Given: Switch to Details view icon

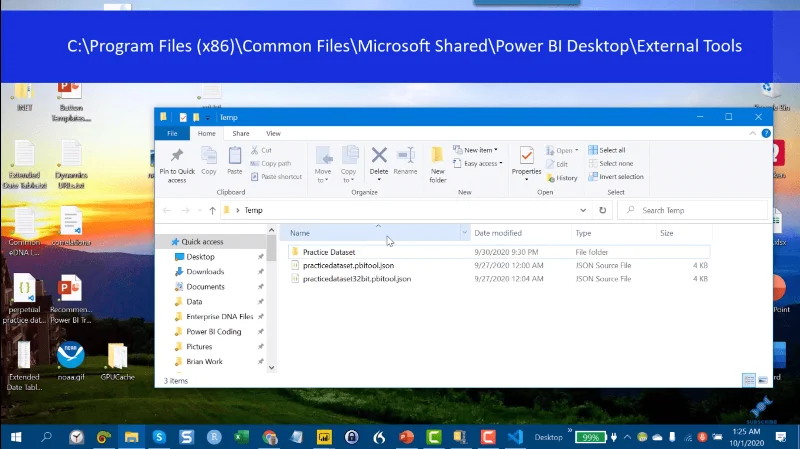Looking at the screenshot, I should tap(748, 380).
